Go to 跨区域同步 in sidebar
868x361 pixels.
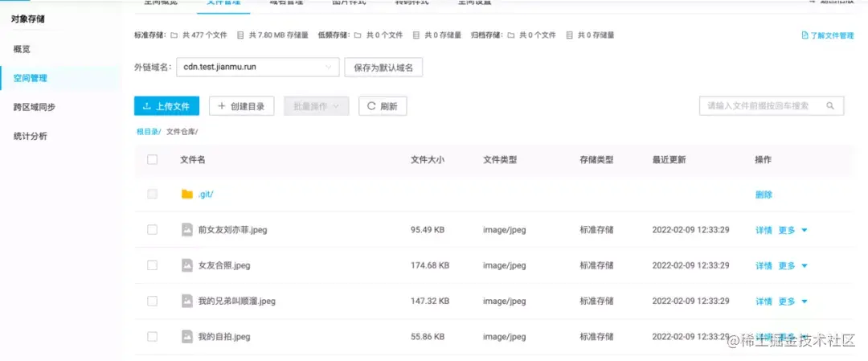pos(35,107)
